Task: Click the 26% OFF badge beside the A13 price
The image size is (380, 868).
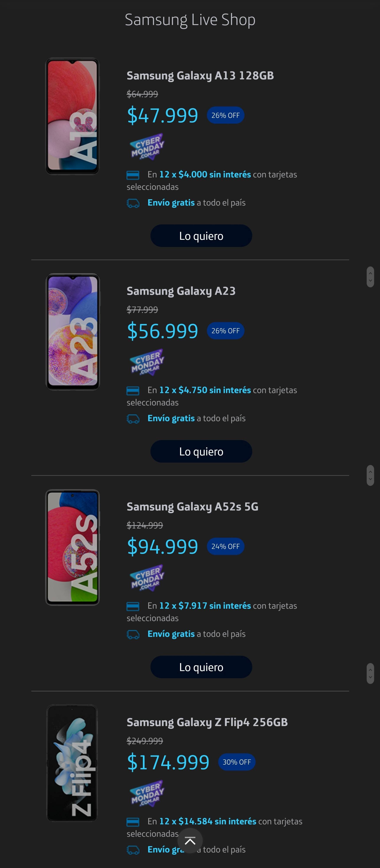Action: (x=225, y=115)
